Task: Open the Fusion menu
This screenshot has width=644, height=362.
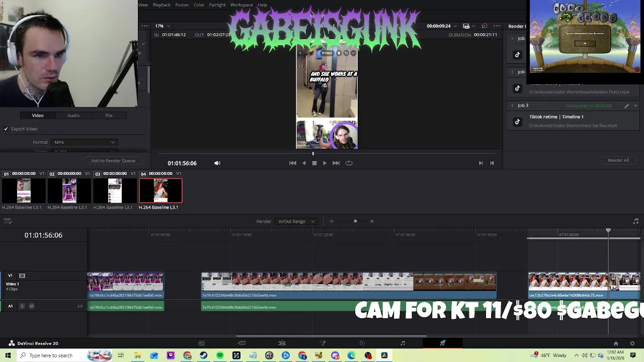Action: (x=182, y=5)
